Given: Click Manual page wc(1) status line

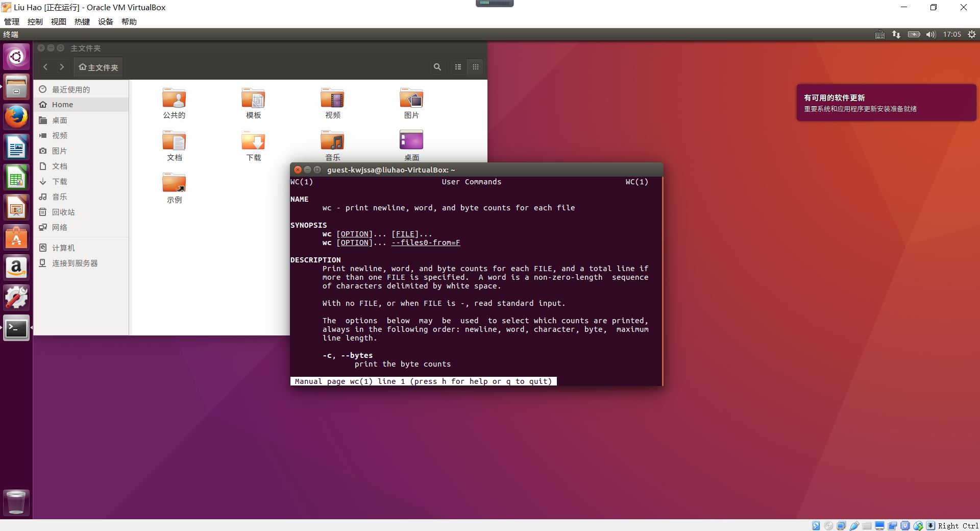Looking at the screenshot, I should pos(423,381).
